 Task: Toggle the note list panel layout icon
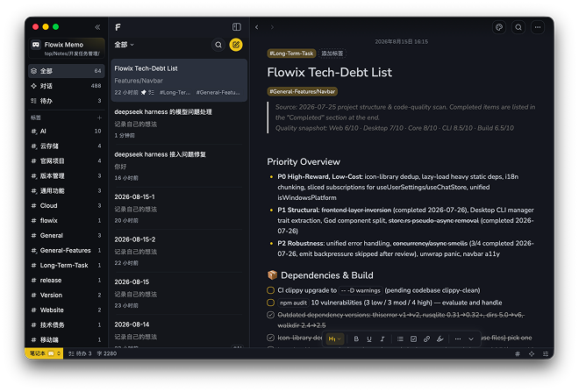237,27
